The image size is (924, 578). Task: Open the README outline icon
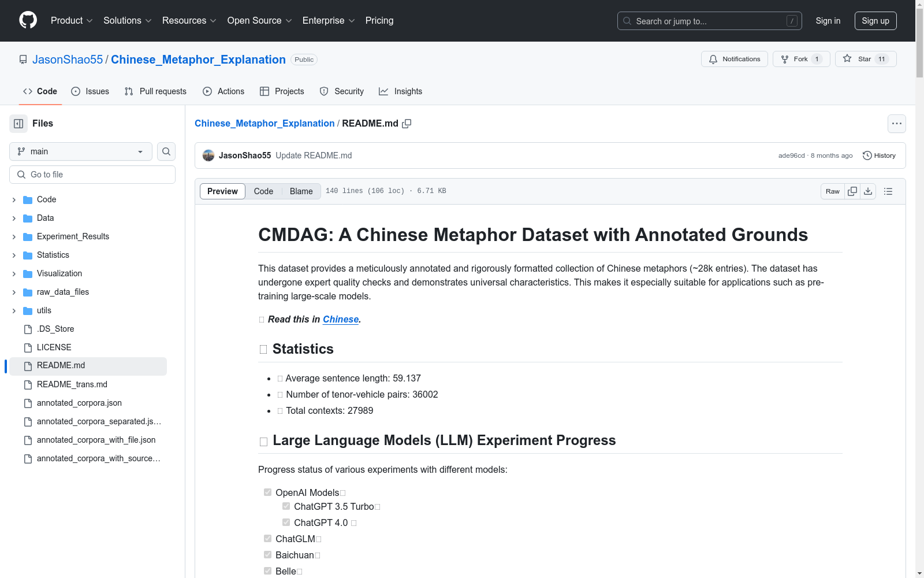coord(888,191)
